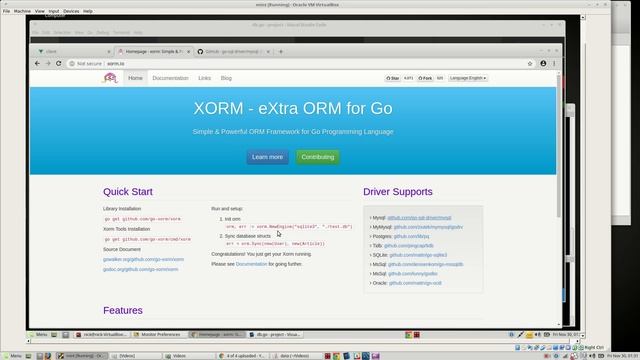Open VirtualBox View menu
640x360 pixels.
tap(40, 11)
